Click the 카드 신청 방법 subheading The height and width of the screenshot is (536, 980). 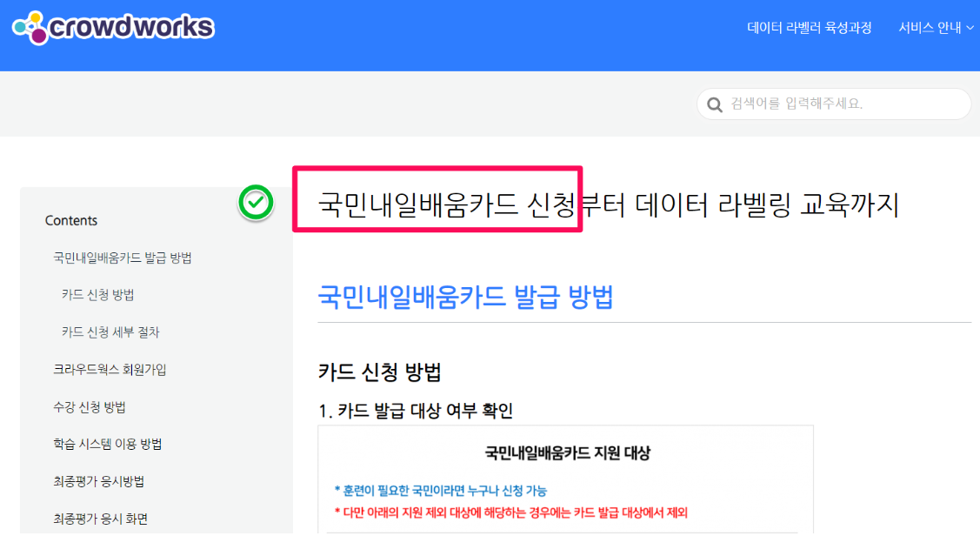point(380,372)
